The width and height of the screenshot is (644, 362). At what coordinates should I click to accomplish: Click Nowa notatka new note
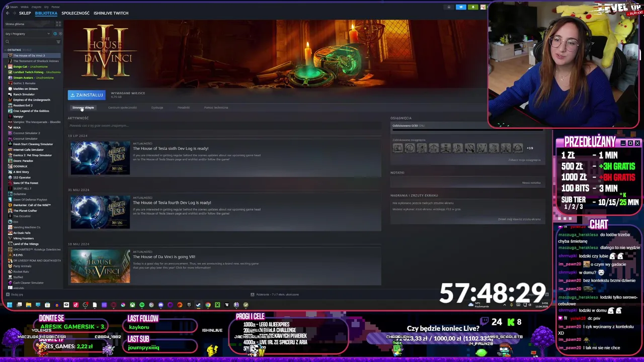point(531,183)
